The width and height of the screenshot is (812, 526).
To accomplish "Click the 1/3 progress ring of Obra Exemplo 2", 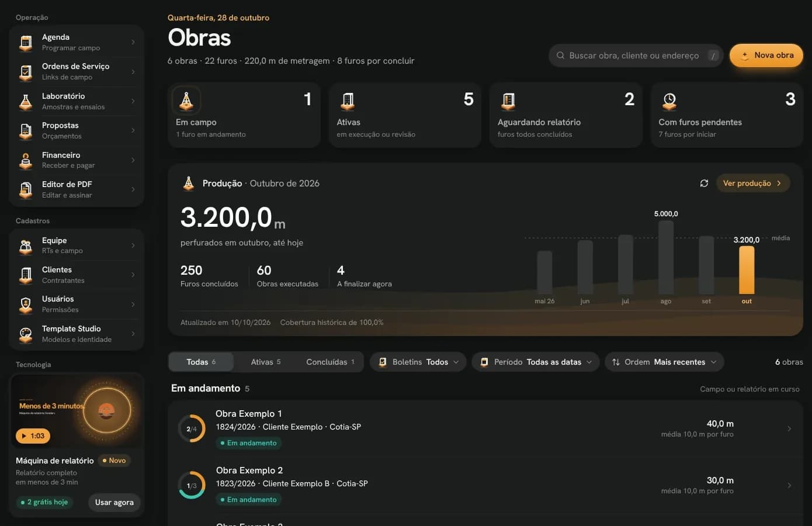I will tap(192, 486).
